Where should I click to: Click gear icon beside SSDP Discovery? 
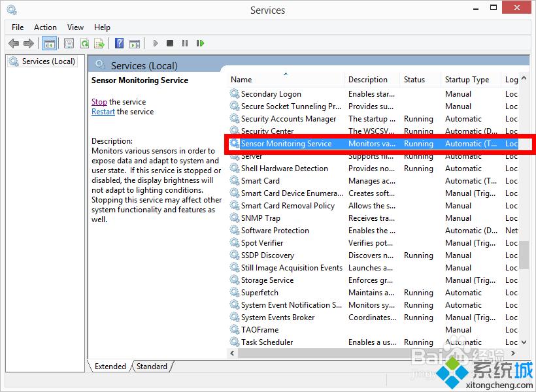point(235,255)
